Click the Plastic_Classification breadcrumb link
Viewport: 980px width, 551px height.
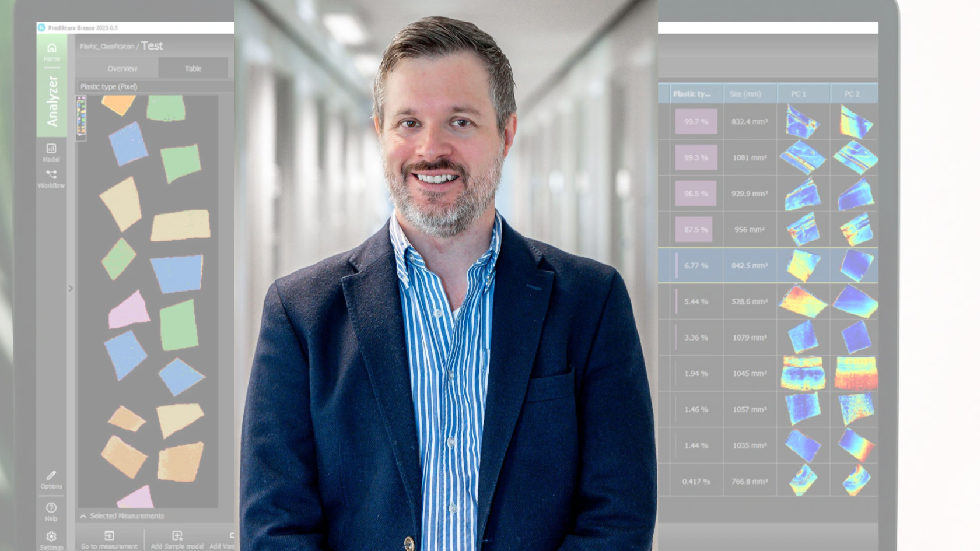(107, 47)
